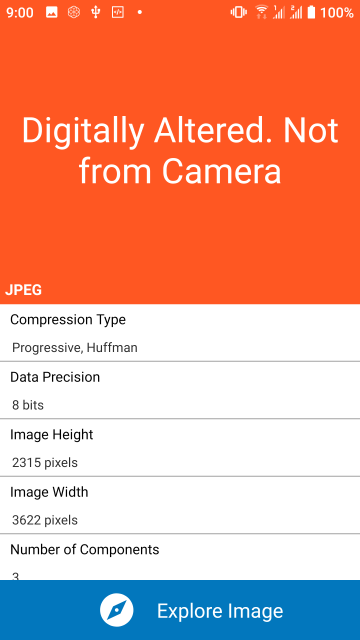The height and width of the screenshot is (640, 360).
Task: Tap the Digitally Altered result banner
Action: tap(180, 151)
